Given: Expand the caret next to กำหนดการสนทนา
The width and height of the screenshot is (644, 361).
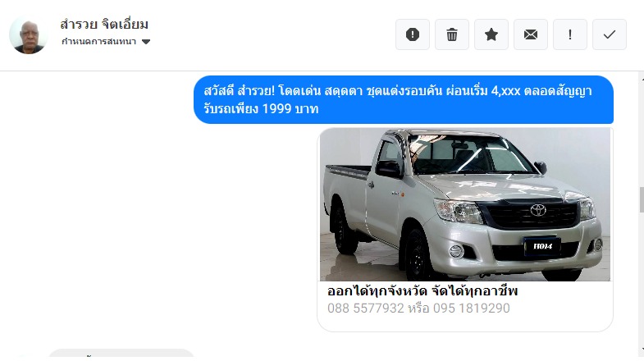Looking at the screenshot, I should [x=146, y=42].
